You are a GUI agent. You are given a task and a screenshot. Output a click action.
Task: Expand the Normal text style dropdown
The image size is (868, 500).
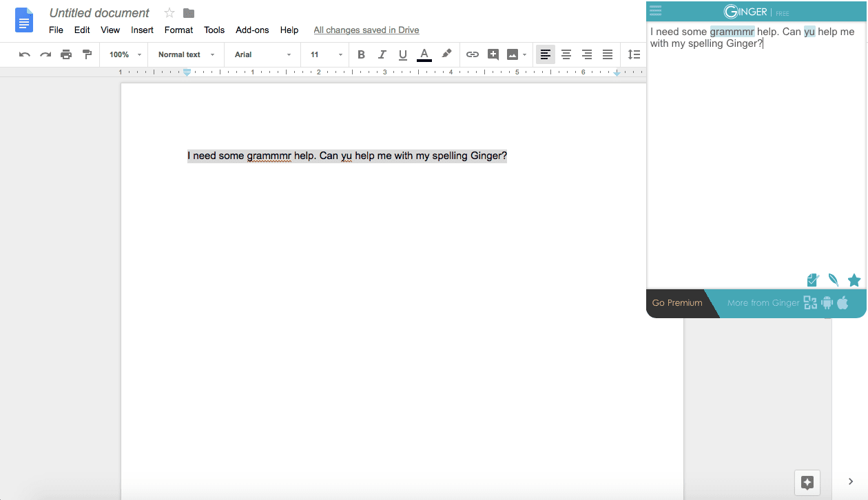coord(186,54)
